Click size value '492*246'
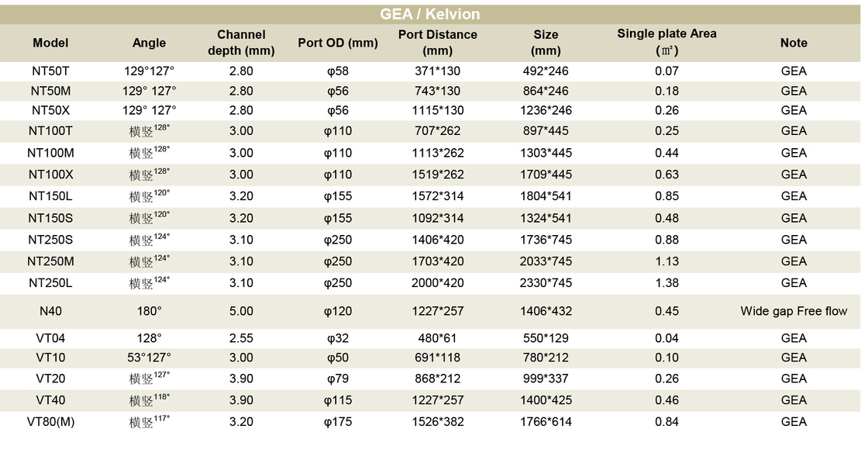Image resolution: width=868 pixels, height=453 pixels. click(546, 71)
